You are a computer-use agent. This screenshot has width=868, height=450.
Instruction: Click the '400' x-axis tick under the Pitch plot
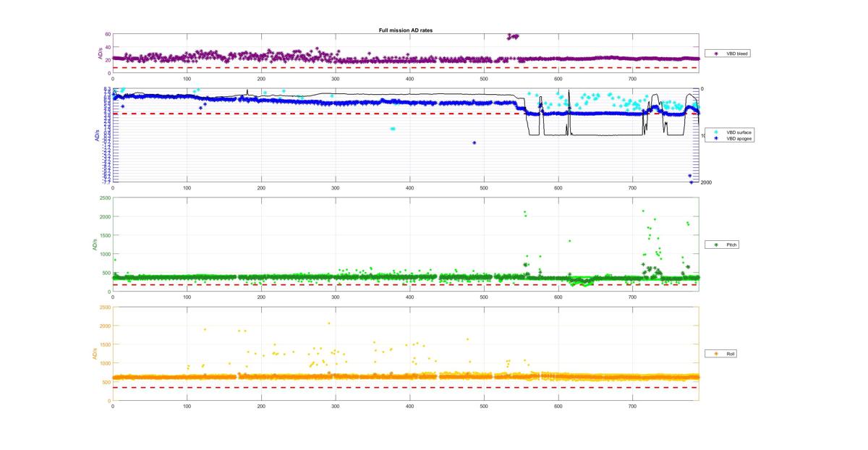click(x=409, y=297)
